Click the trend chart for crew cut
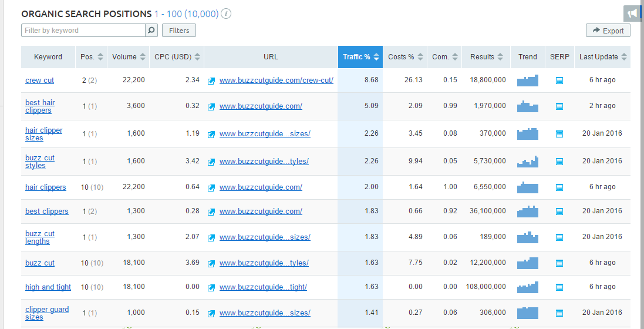The image size is (644, 329). (527, 80)
